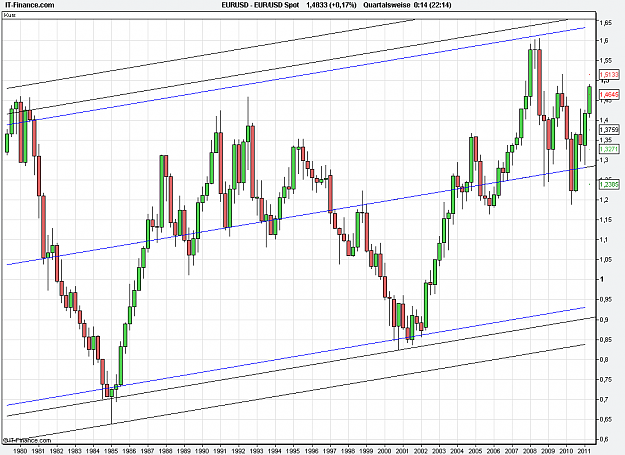
Task: Select the 1994 year label
Action: tap(275, 451)
